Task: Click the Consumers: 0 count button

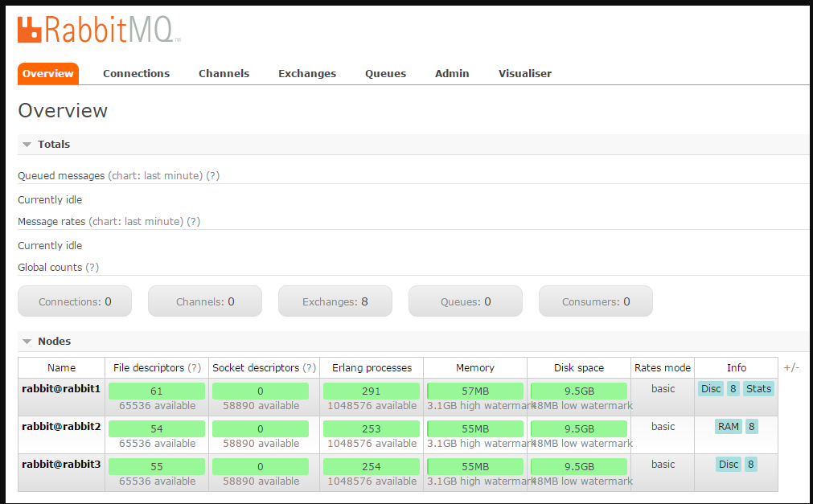Action: click(596, 301)
